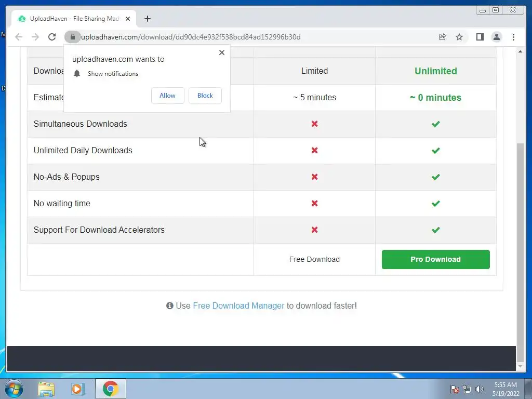Image resolution: width=532 pixels, height=399 pixels.
Task: Click 'Support For Download Accelerators' row label
Action: [x=99, y=230]
